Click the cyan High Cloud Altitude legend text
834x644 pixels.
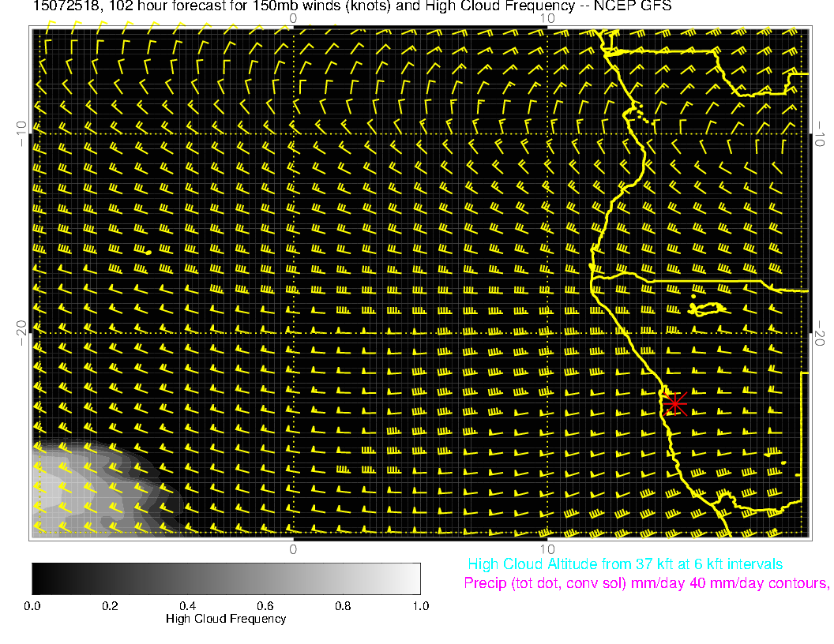(625, 564)
